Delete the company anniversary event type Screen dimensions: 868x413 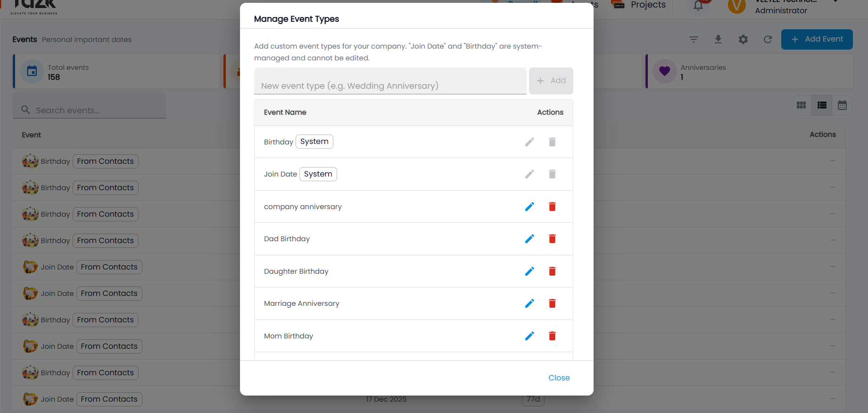click(x=552, y=207)
